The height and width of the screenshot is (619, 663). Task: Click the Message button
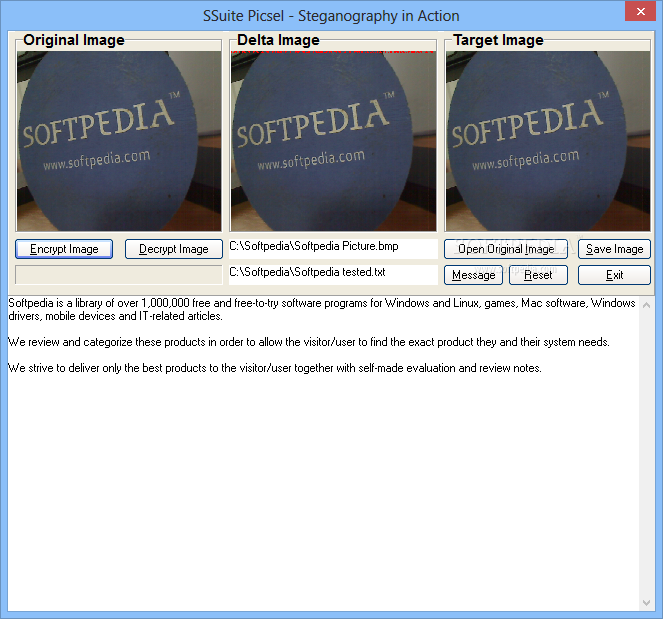pyautogui.click(x=473, y=275)
